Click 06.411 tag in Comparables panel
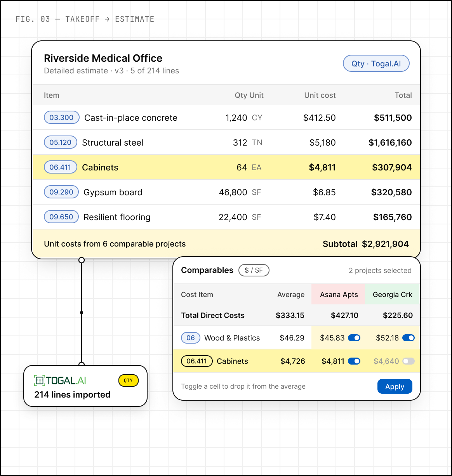Viewport: 452px width, 476px height. pos(196,361)
